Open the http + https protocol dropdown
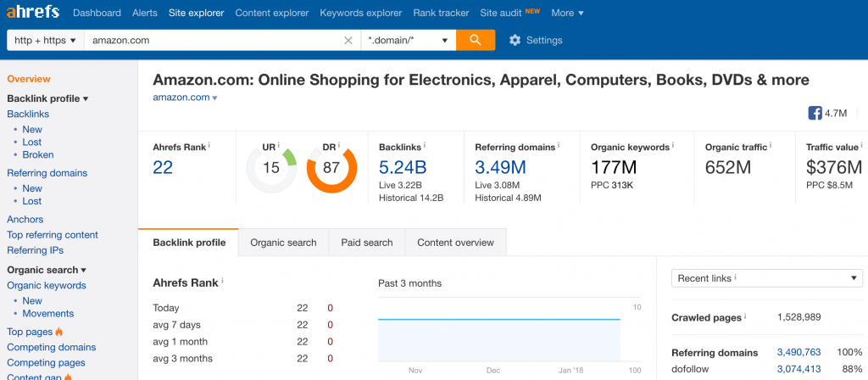Image resolution: width=868 pixels, height=380 pixels. (x=46, y=40)
